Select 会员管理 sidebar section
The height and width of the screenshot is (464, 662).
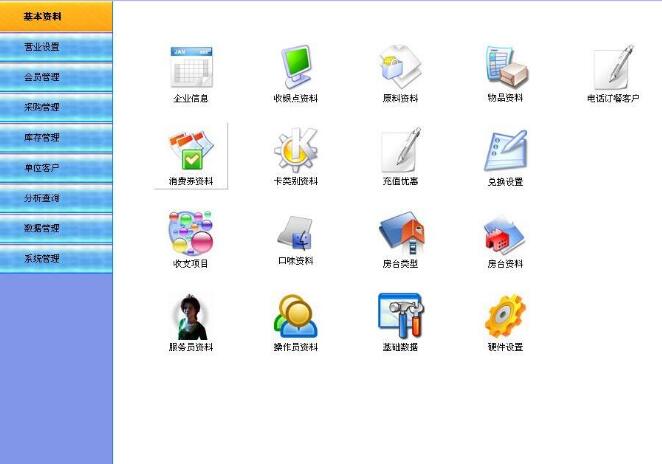coord(56,77)
